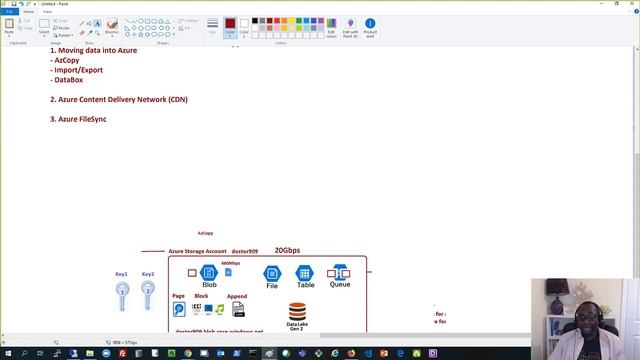640x360 pixels.
Task: Open Google Chrome from taskbar
Action: (188, 353)
